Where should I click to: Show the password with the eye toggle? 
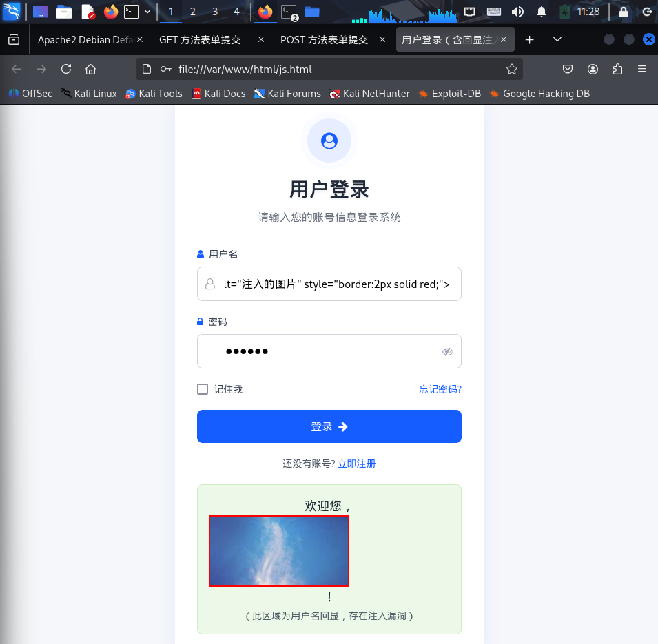[x=448, y=351]
